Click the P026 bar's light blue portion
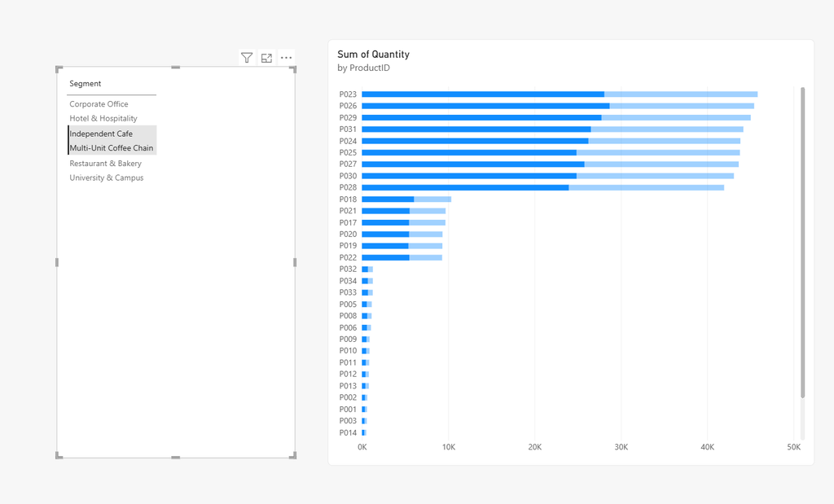This screenshot has width=834, height=504. pyautogui.click(x=682, y=106)
